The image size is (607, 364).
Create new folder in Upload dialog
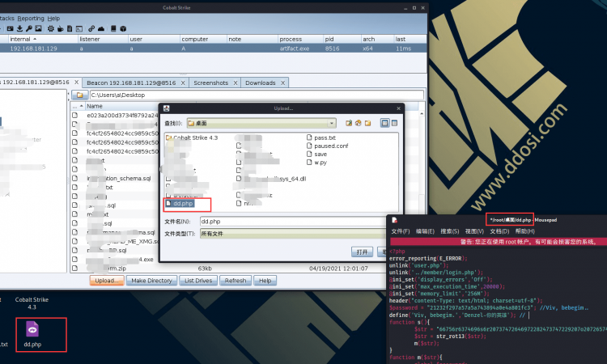367,123
